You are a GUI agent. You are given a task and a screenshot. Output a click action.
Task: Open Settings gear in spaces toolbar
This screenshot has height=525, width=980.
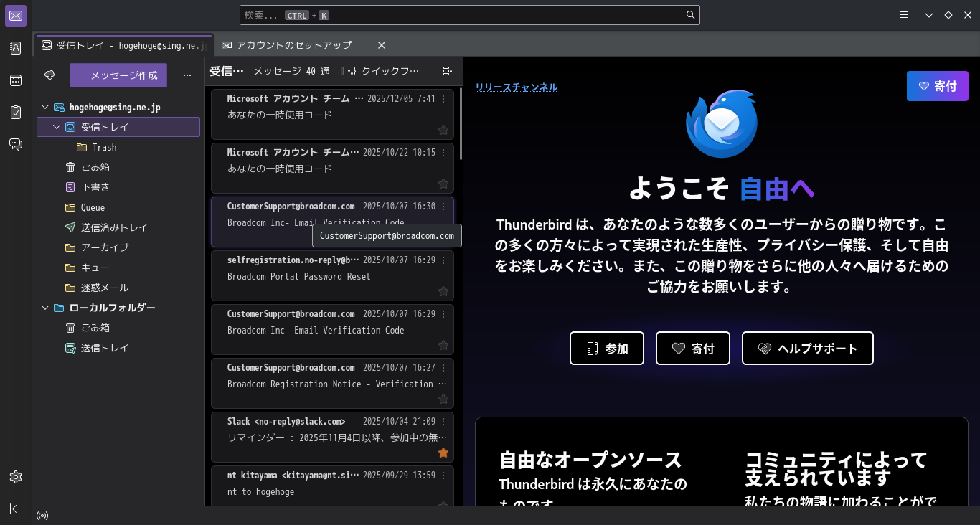(16, 477)
